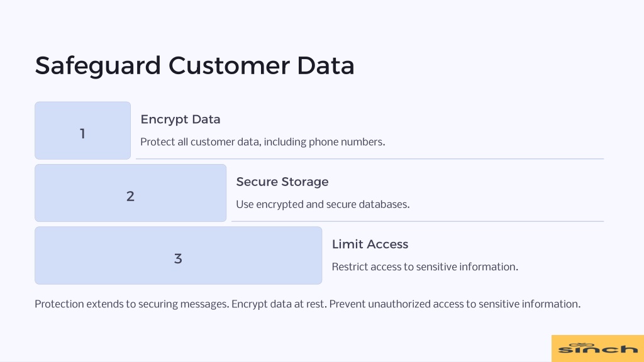Select the step 1 numbered box
644x362 pixels.
point(82,131)
